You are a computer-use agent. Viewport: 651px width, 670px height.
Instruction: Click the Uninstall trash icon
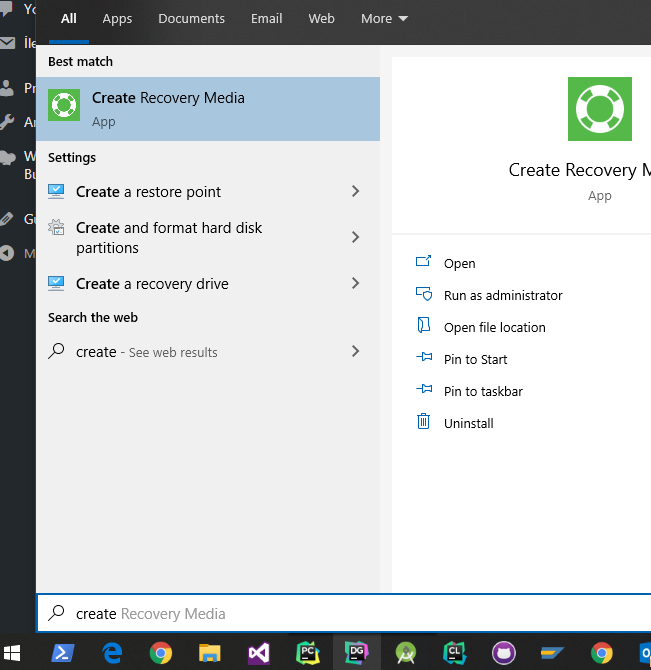click(x=423, y=421)
